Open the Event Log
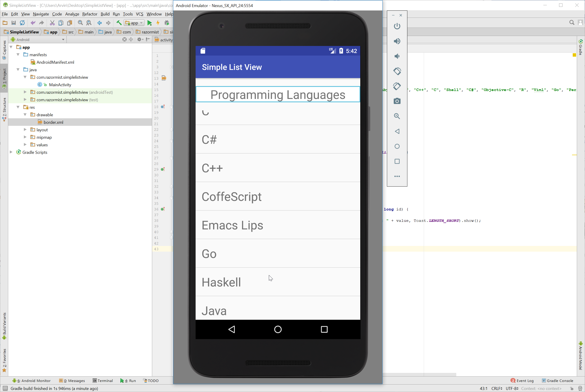 pos(522,380)
